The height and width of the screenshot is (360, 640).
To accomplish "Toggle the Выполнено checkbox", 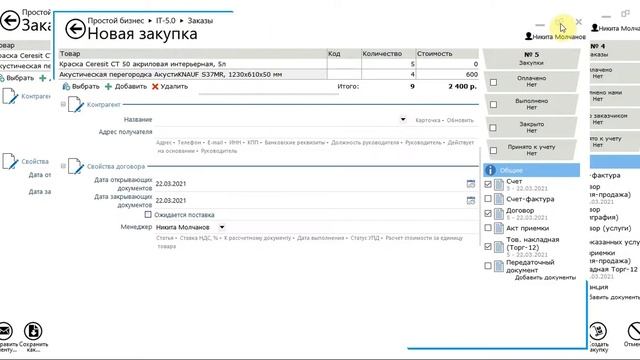I will tap(493, 104).
